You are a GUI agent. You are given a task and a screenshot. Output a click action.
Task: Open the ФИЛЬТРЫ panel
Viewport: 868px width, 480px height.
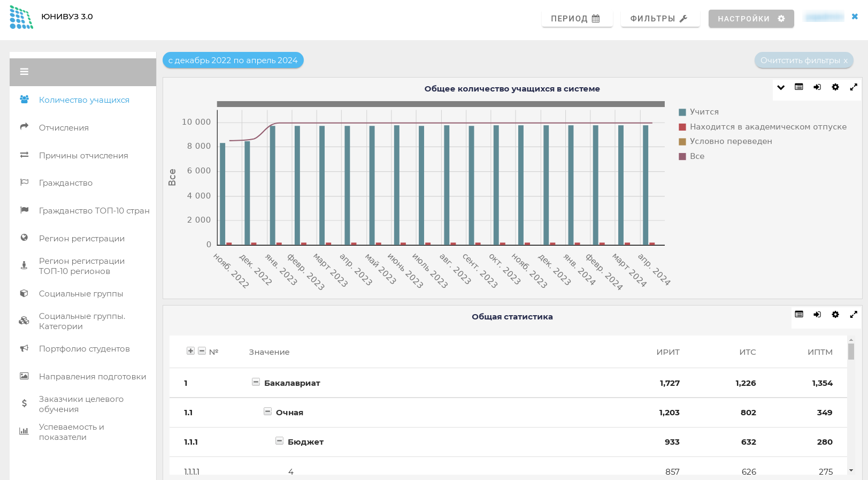click(660, 19)
